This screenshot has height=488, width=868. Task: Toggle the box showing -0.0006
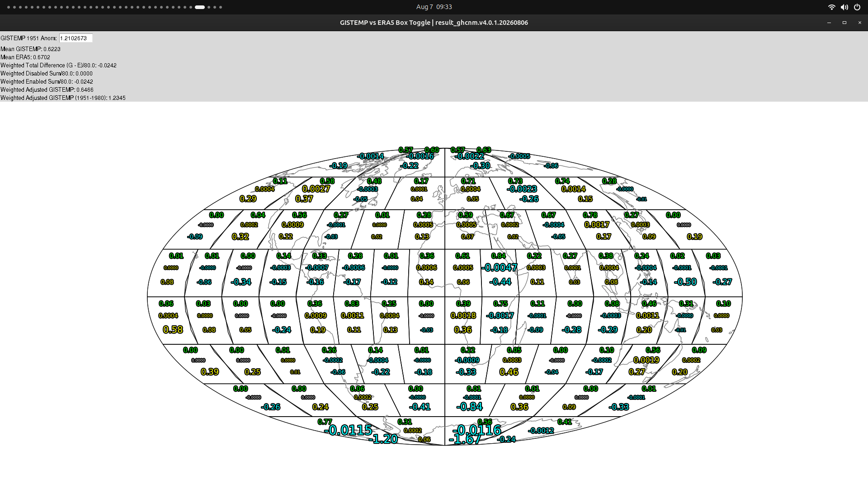point(354,267)
